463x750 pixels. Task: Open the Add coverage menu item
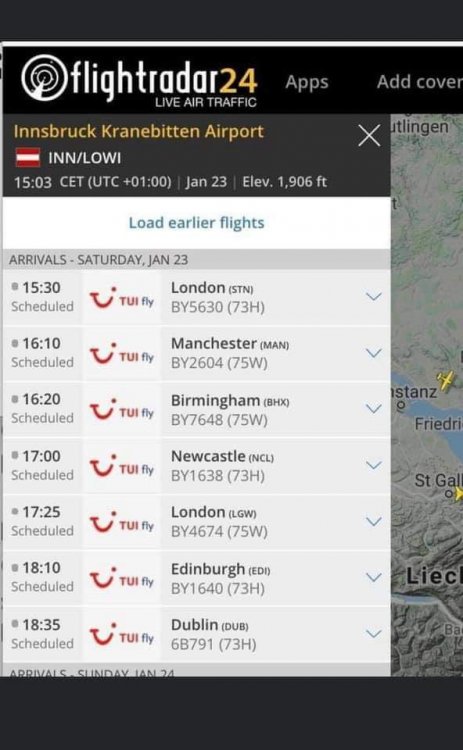[x=420, y=82]
